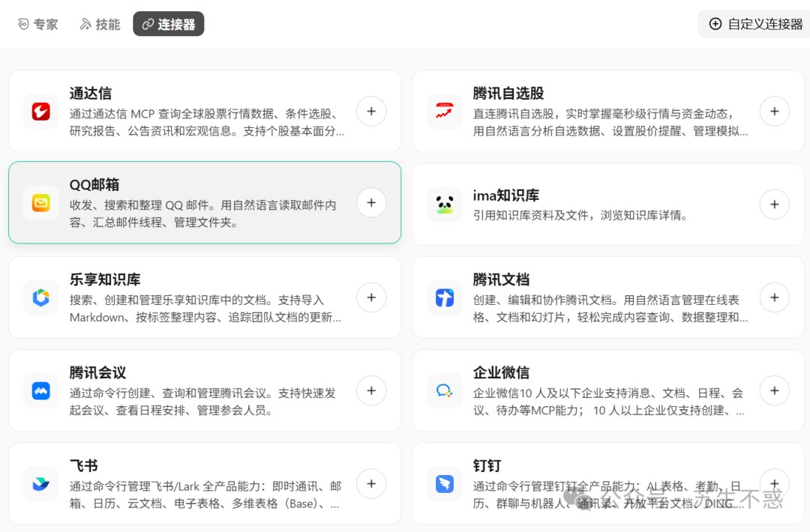810x532 pixels.
Task: Add the 飞书 connector with plus button
Action: pos(371,484)
